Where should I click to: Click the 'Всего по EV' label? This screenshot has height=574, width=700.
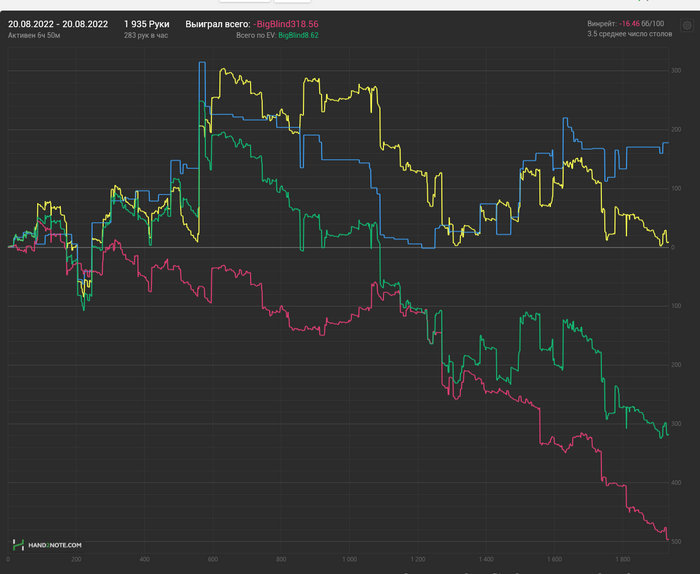pos(256,35)
